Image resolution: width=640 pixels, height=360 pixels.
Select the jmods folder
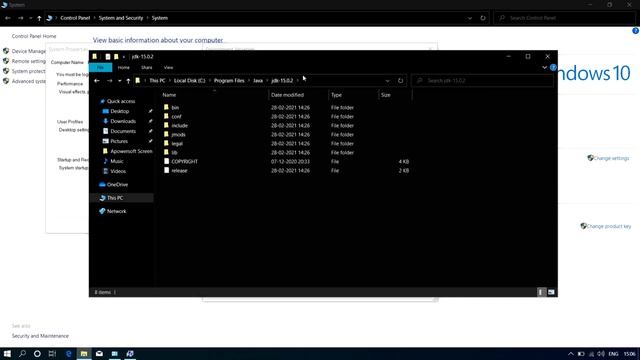click(x=178, y=135)
